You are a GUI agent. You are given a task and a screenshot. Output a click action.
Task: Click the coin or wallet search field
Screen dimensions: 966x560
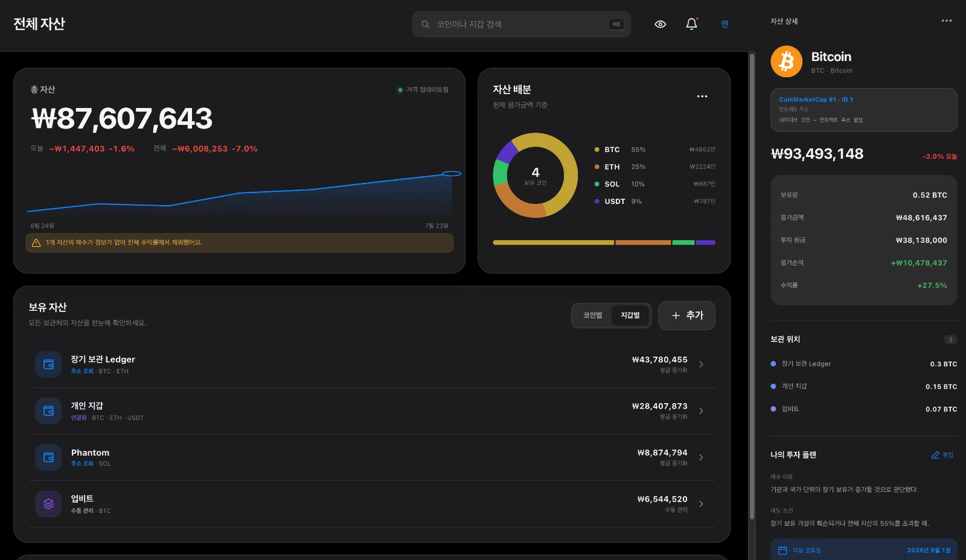coord(522,24)
